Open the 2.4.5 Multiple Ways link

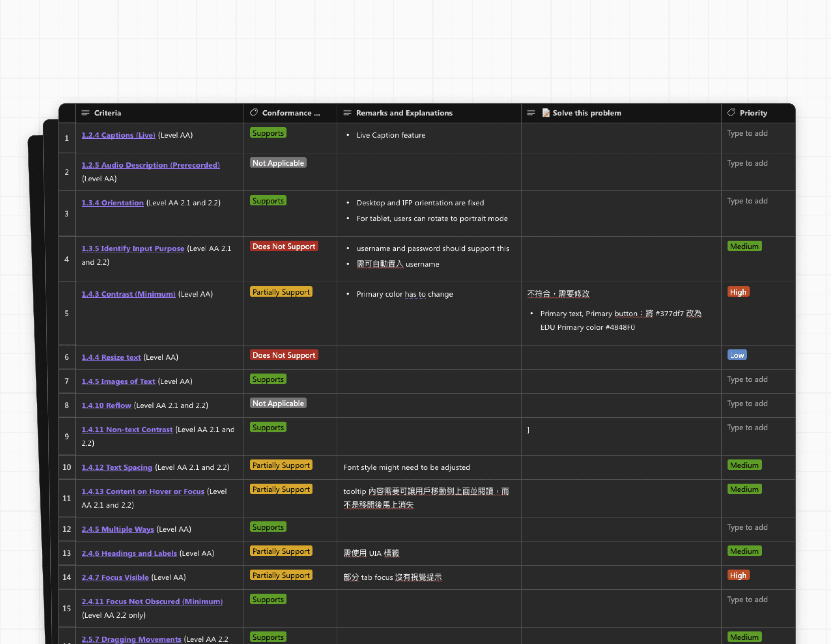coord(117,529)
